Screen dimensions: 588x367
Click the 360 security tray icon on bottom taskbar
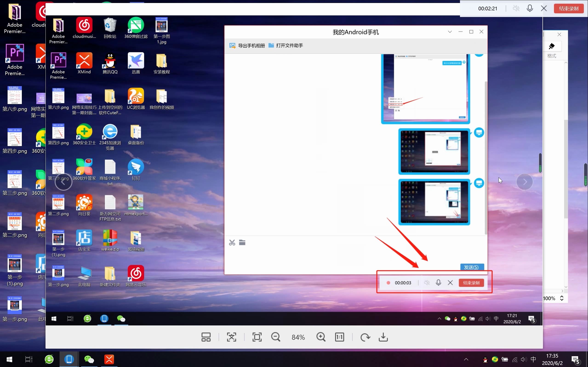(495, 359)
